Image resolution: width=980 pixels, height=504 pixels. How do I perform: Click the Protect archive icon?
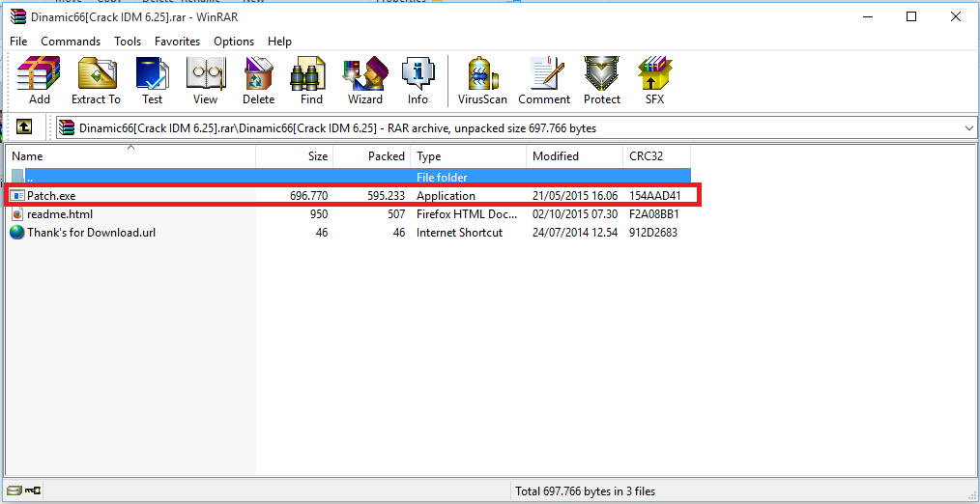602,80
